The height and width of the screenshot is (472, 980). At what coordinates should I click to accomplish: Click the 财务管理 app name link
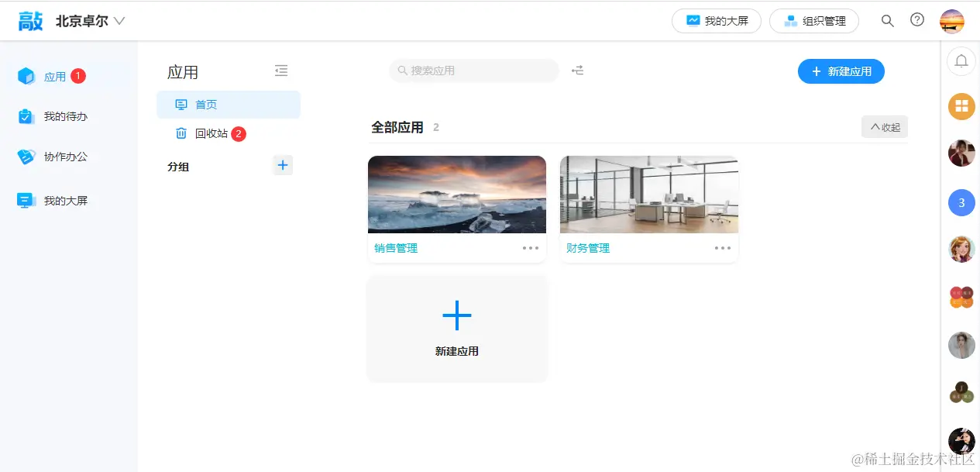pyautogui.click(x=588, y=248)
